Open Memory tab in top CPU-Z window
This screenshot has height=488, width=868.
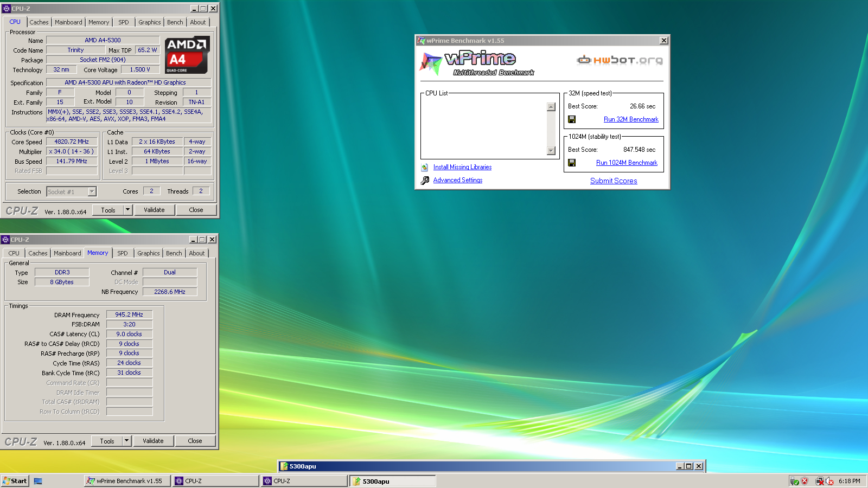coord(99,22)
